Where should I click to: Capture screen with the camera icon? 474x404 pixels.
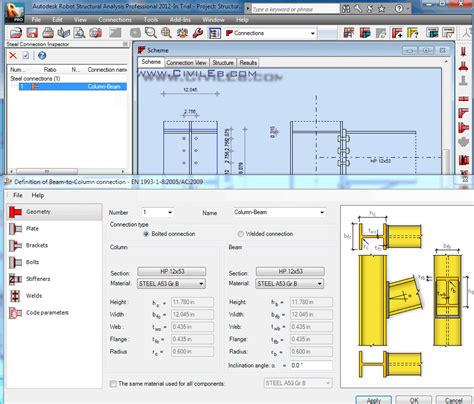click(x=95, y=33)
